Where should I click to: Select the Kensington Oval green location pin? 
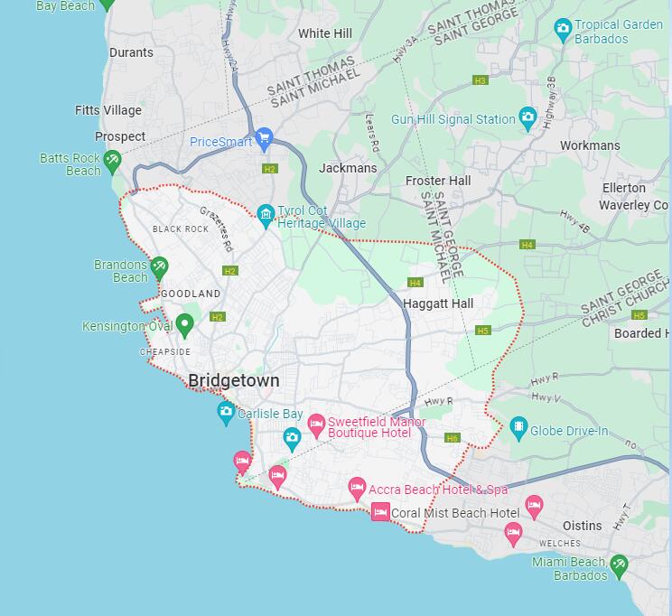(185, 325)
